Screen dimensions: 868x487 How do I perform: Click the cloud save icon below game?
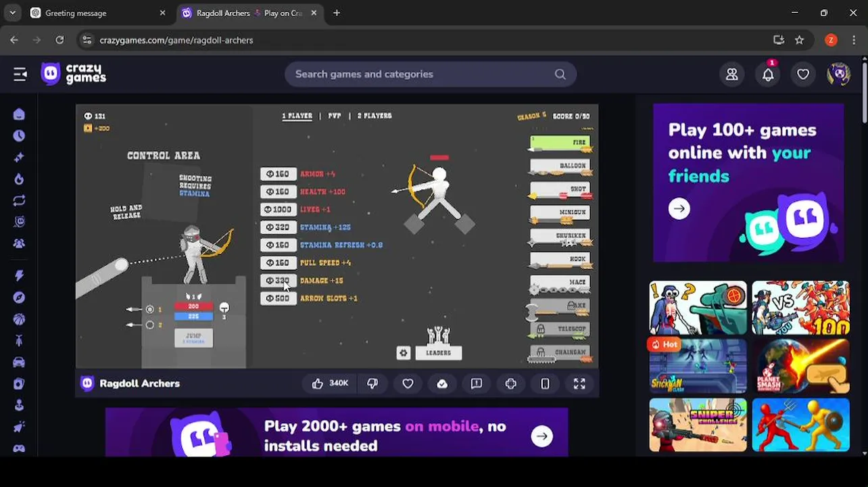coord(442,384)
